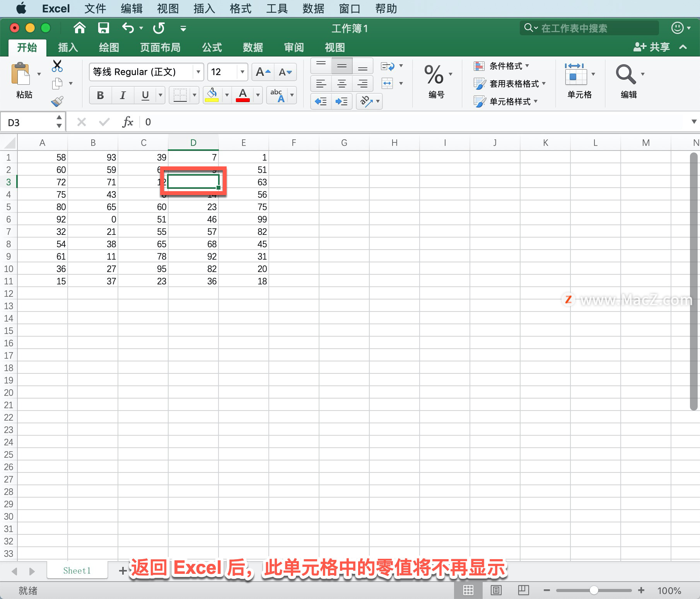The width and height of the screenshot is (700, 599).
Task: Align text left
Action: tap(321, 83)
